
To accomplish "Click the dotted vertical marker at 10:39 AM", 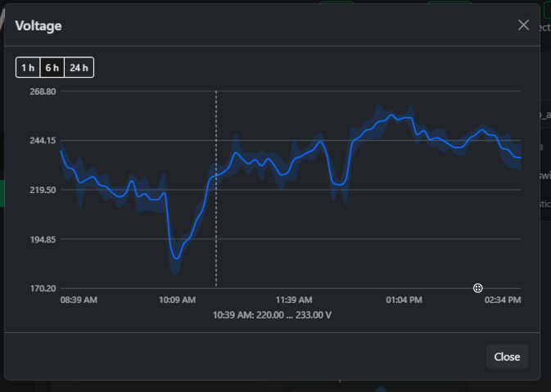I will click(216, 189).
